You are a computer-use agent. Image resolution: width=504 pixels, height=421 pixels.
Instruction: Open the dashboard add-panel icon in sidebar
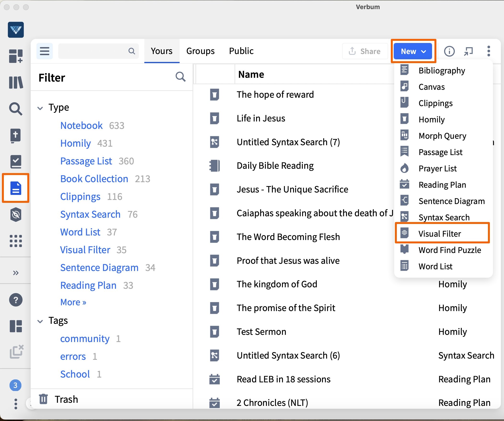coord(16,56)
